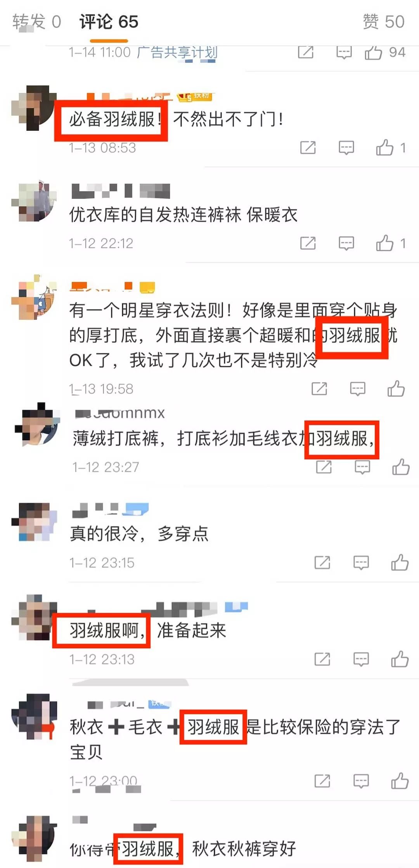Switch to the 转发 0 tab
The image size is (419, 868).
37,22
